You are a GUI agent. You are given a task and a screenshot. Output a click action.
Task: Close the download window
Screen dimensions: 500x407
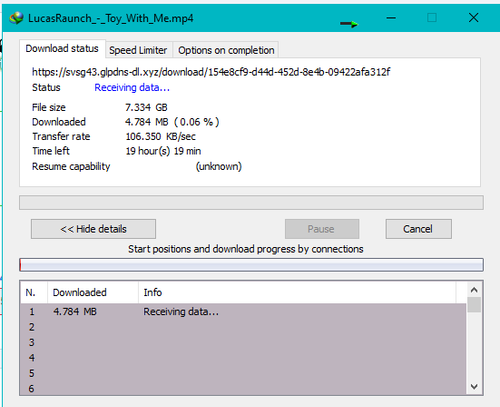coord(473,18)
